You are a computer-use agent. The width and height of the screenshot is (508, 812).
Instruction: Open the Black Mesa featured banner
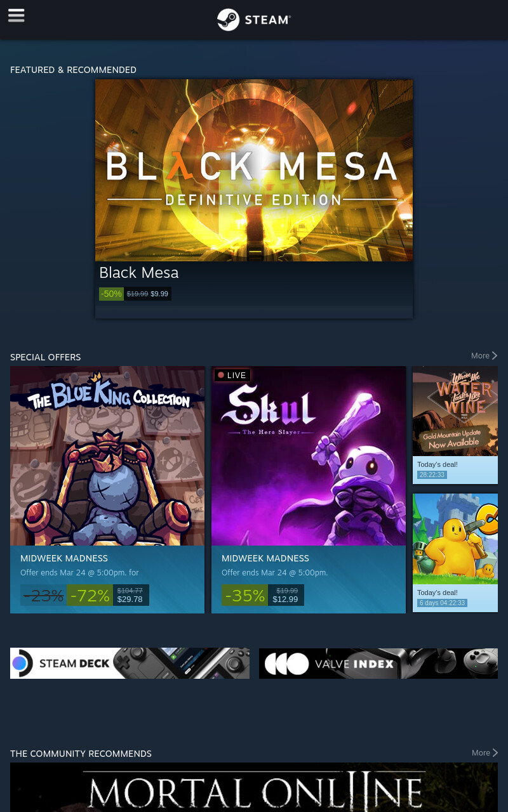tap(254, 170)
